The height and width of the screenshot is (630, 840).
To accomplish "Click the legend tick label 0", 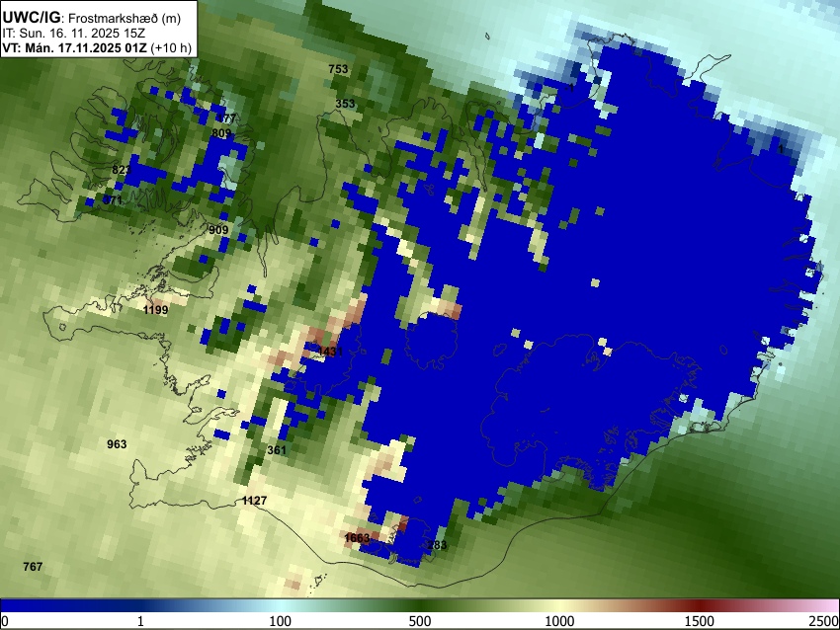I will coord(5,621).
